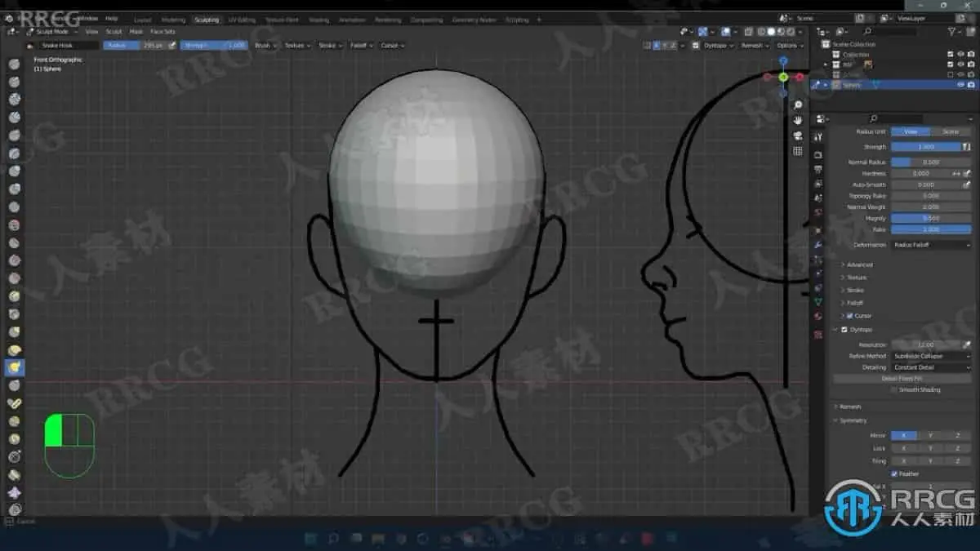The image size is (980, 551).
Task: Adjust the Strength slider in properties panel
Action: pos(926,147)
